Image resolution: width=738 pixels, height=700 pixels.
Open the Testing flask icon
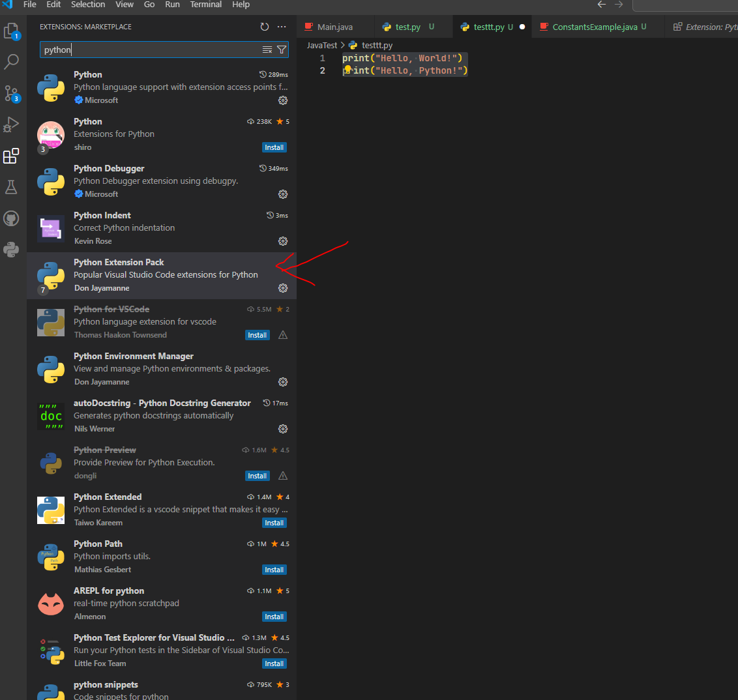11,187
